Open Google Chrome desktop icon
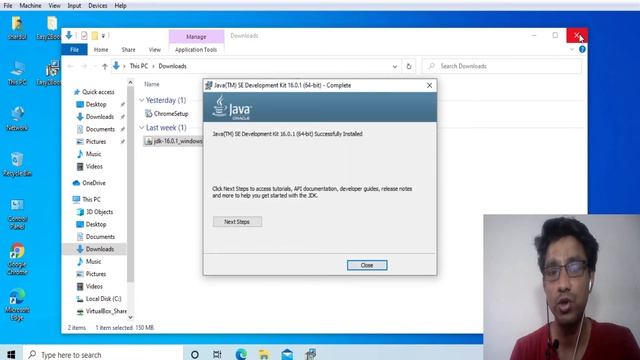This screenshot has width=640, height=360. pyautogui.click(x=17, y=259)
